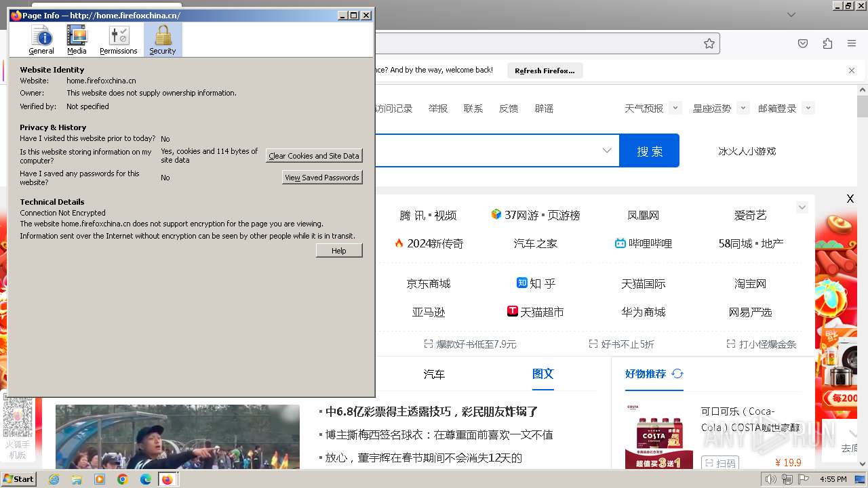Click View Saved Passwords button
The width and height of the screenshot is (868, 488).
(322, 178)
